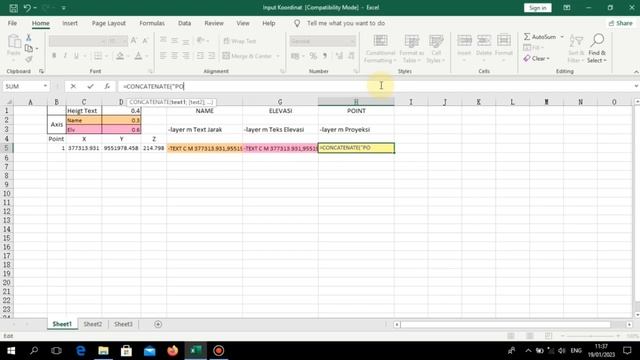The image size is (640, 360).
Task: Open Firefox from taskbar
Action: coord(173,351)
